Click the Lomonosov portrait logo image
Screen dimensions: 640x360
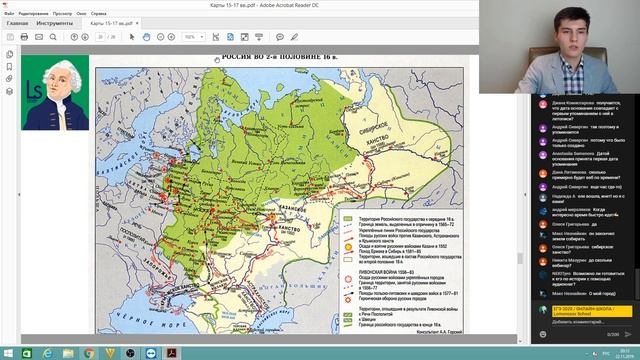coord(55,93)
